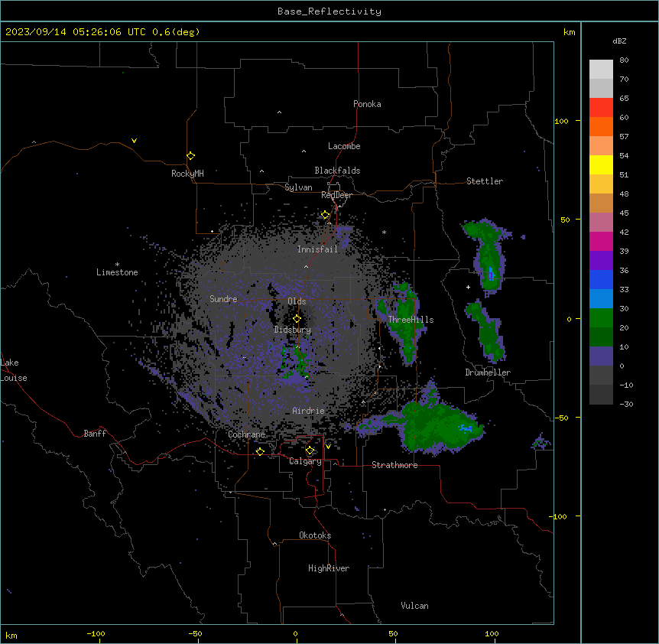Click the Cochrane town label
This screenshot has height=644, width=659.
pyautogui.click(x=246, y=434)
